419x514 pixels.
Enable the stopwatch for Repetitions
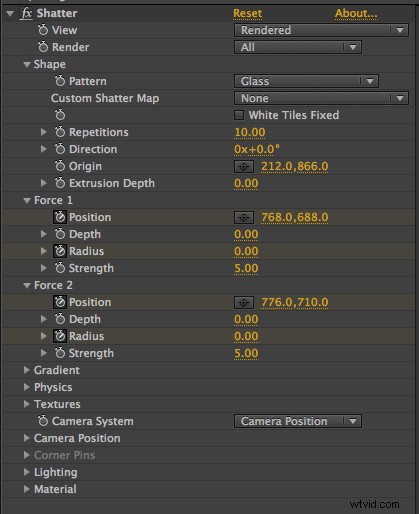click(x=60, y=132)
